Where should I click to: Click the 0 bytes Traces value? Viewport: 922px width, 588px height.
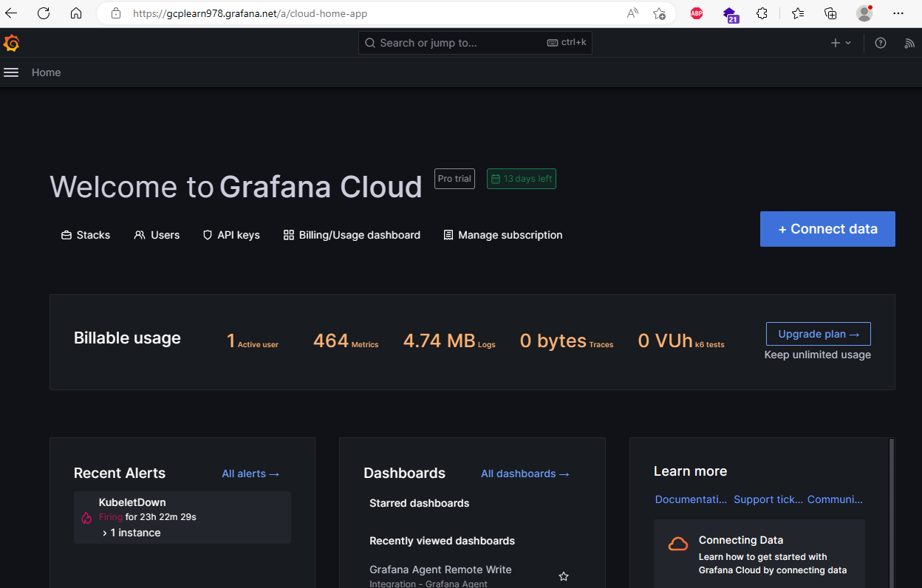[x=567, y=341]
